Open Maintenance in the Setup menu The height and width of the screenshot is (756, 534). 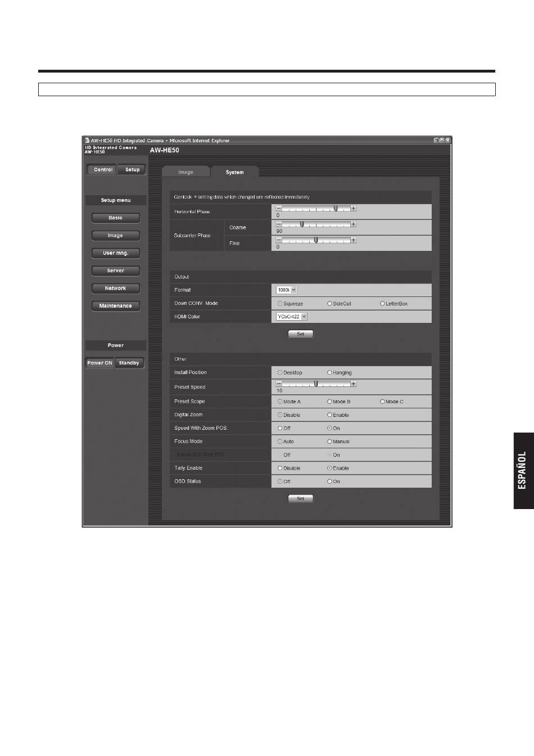pyautogui.click(x=116, y=306)
